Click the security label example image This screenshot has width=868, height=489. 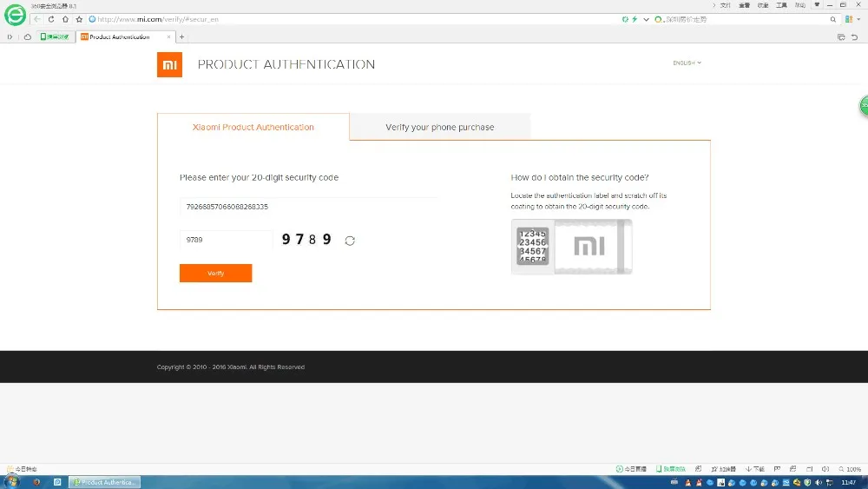[571, 247]
